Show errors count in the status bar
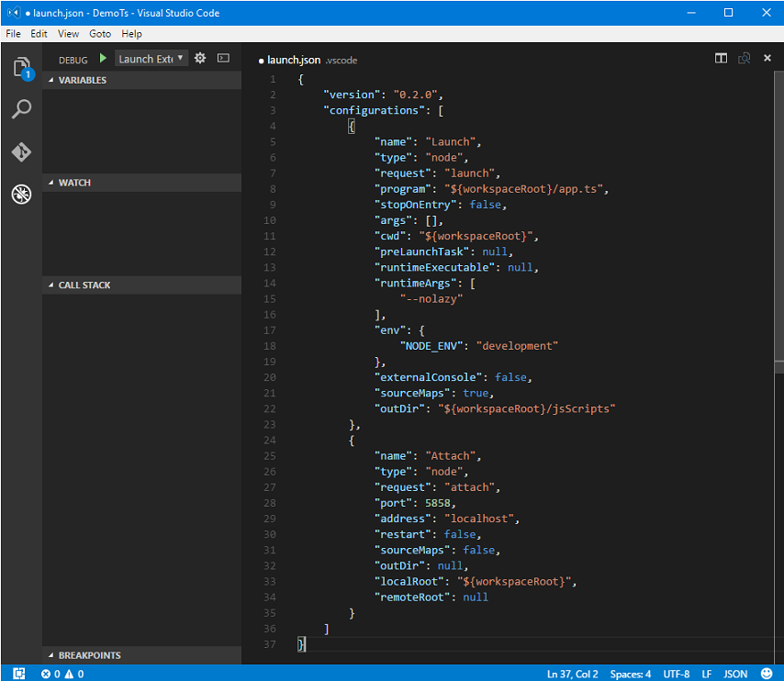The width and height of the screenshot is (784, 681). pyautogui.click(x=50, y=674)
